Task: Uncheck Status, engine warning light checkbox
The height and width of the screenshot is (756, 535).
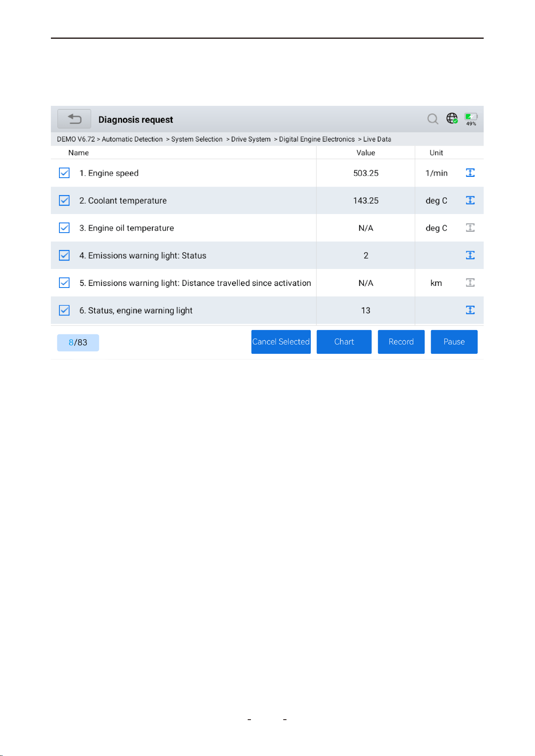Action: click(64, 310)
